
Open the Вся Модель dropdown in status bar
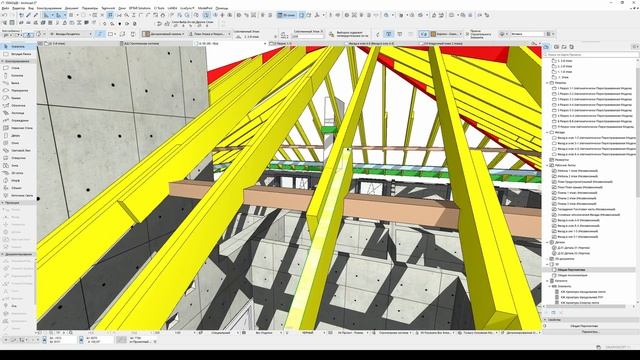pos(264,333)
